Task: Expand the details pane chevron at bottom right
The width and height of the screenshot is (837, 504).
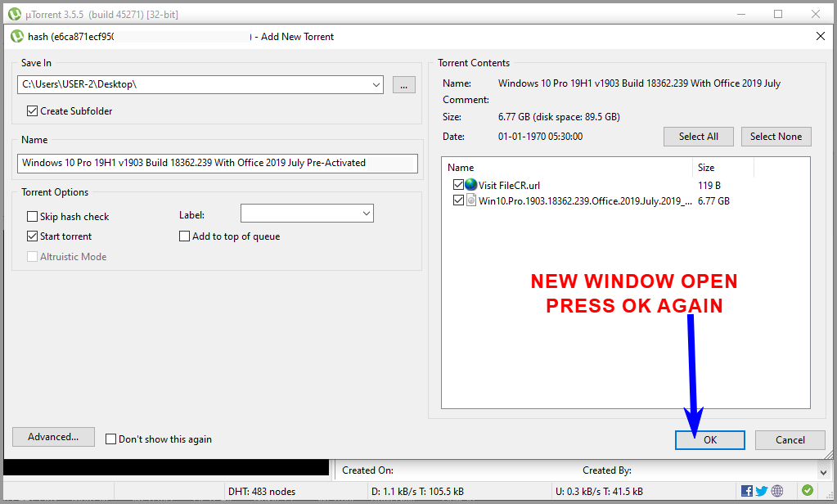Action: click(x=823, y=472)
